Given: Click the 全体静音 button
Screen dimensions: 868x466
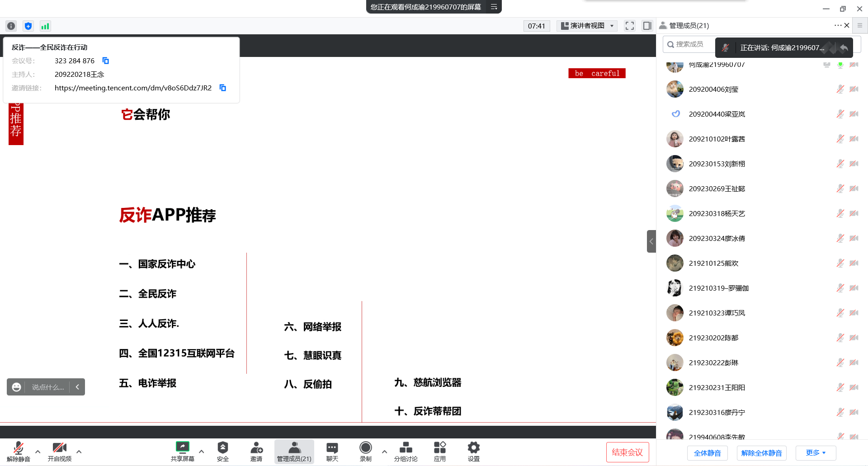Looking at the screenshot, I should (x=707, y=453).
